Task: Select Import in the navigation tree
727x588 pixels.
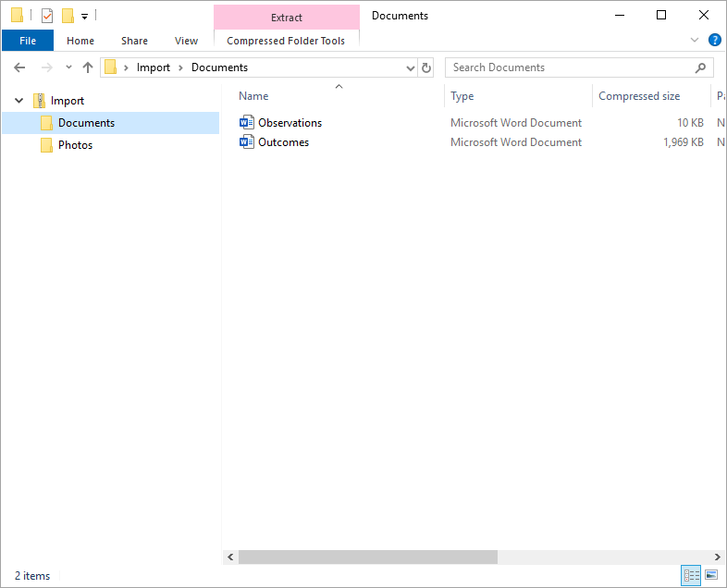Action: coord(68,101)
